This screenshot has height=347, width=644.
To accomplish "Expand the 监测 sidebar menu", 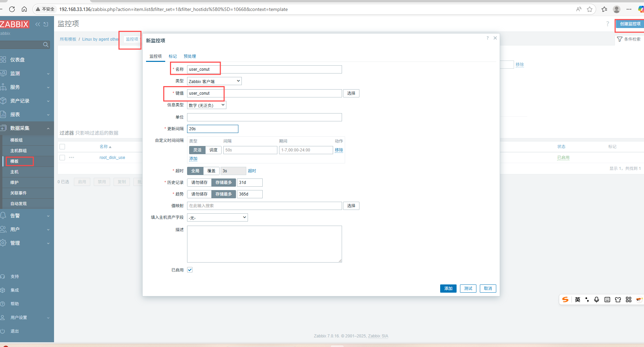I will pos(27,74).
